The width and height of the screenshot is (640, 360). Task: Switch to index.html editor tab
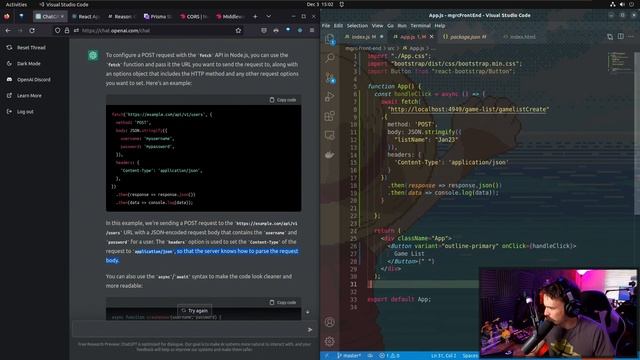[x=519, y=37]
